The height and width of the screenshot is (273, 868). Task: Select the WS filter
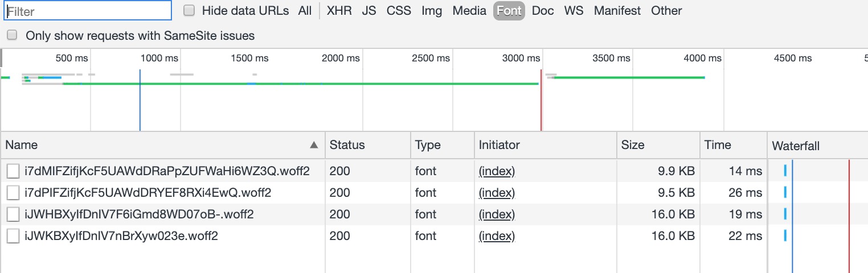(x=574, y=10)
